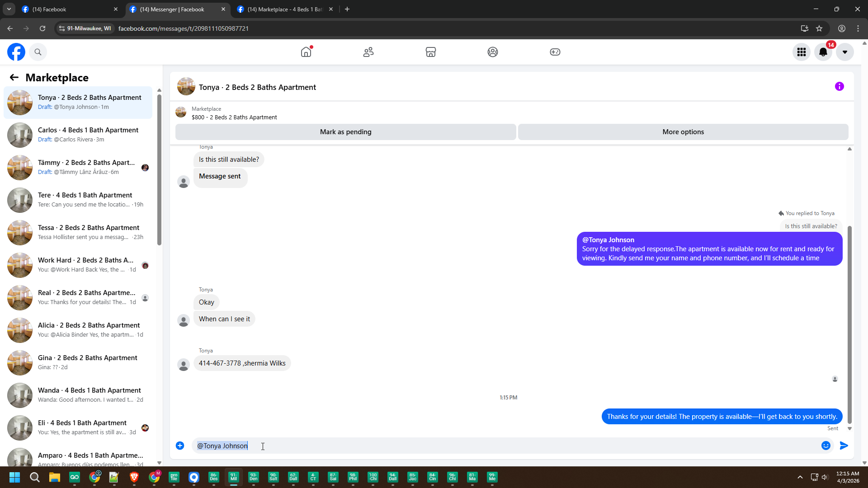Switch to Marketplace 4 Beds browser tab
The width and height of the screenshot is (868, 488).
(x=285, y=9)
